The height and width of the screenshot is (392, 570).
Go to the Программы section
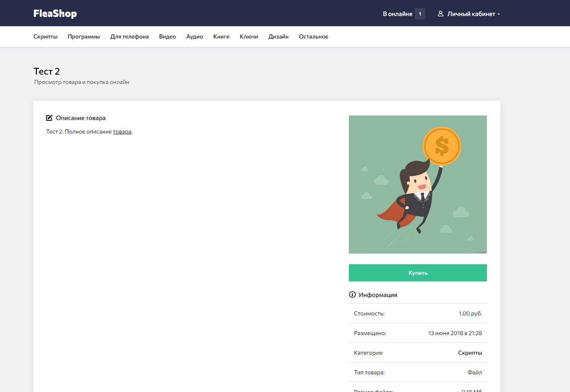(x=84, y=36)
